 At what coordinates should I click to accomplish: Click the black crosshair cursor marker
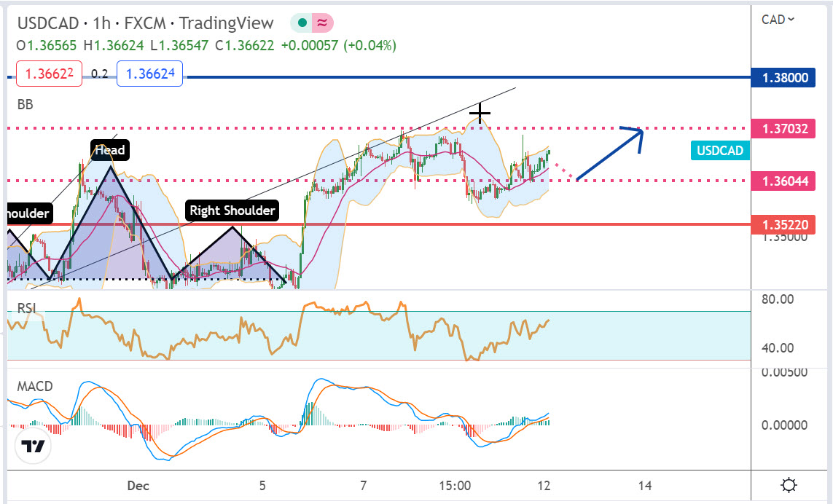[x=480, y=113]
